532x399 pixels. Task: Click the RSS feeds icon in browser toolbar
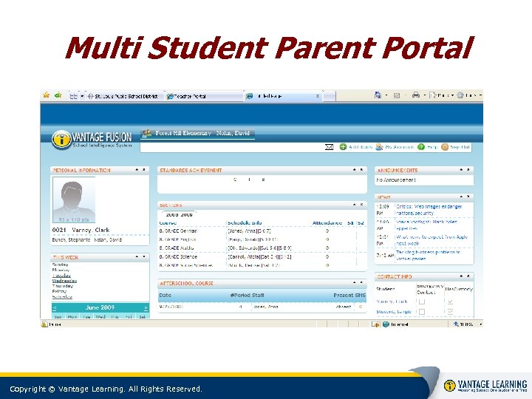[396, 96]
